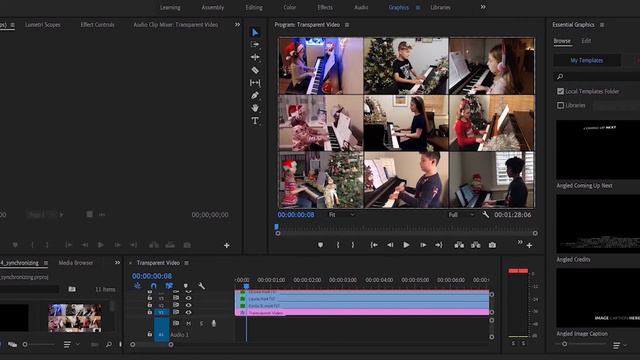Go to In point in Program monitor

point(373,245)
